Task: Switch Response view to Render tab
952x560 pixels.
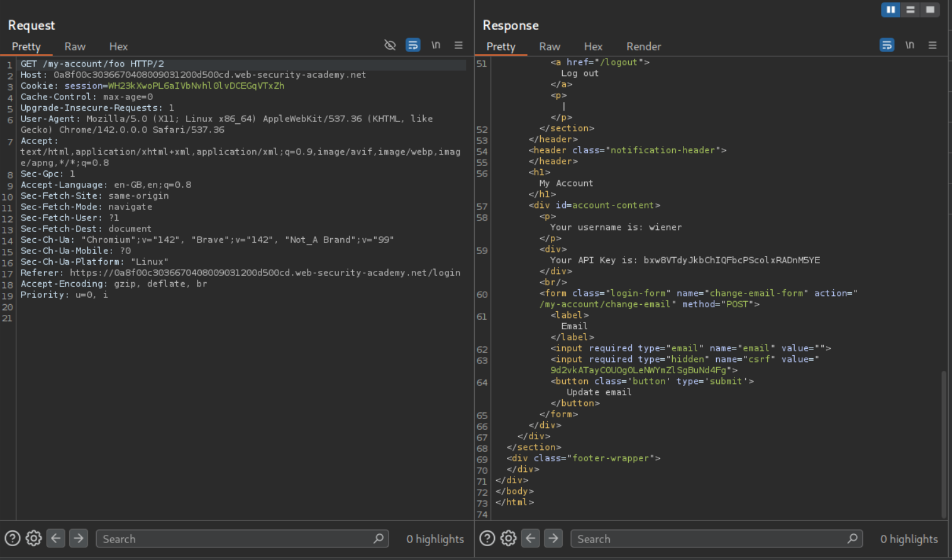Action: coord(643,47)
